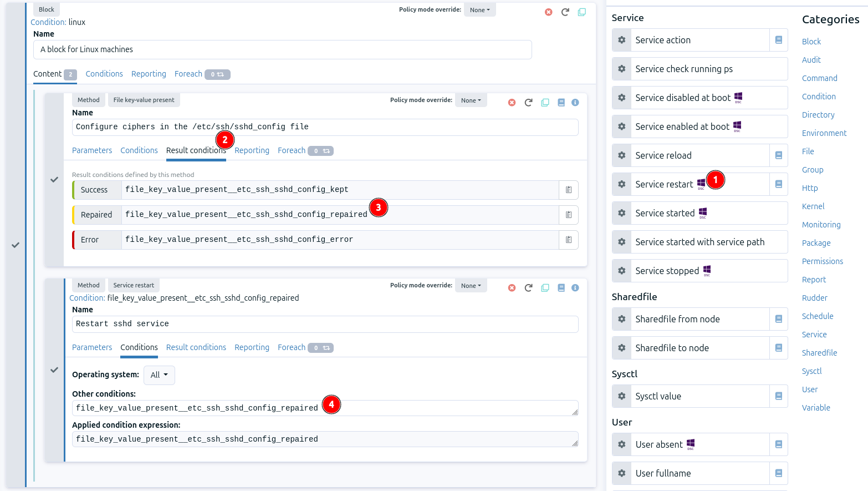Image resolution: width=868 pixels, height=491 pixels.
Task: Open Policy mode override for Service restart method
Action: (471, 286)
